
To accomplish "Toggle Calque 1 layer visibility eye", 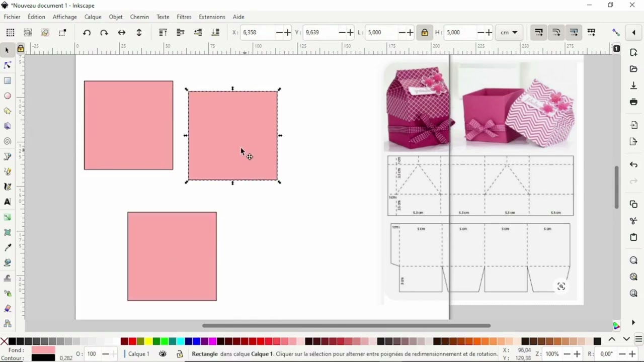I will [163, 354].
